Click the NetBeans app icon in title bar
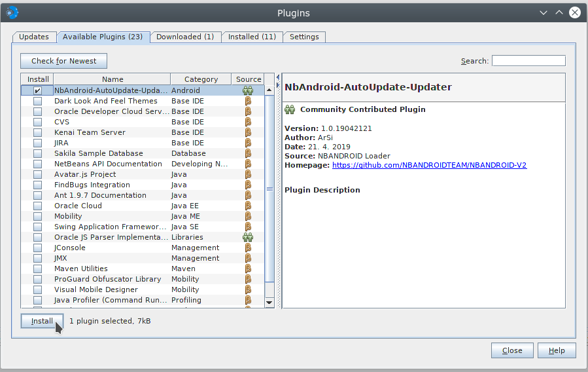 (x=12, y=12)
